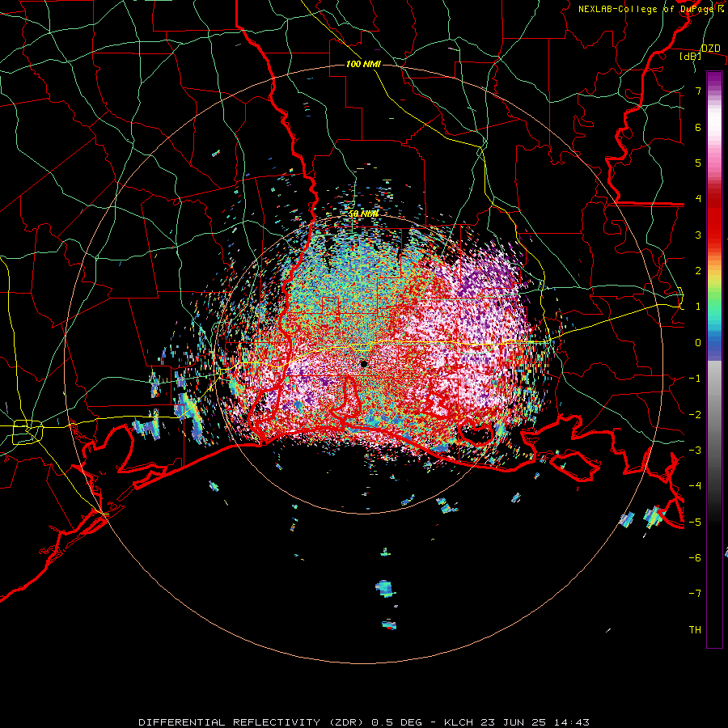This screenshot has height=728, width=728.
Task: Click the black radar site dot at center
Action: pos(363,364)
